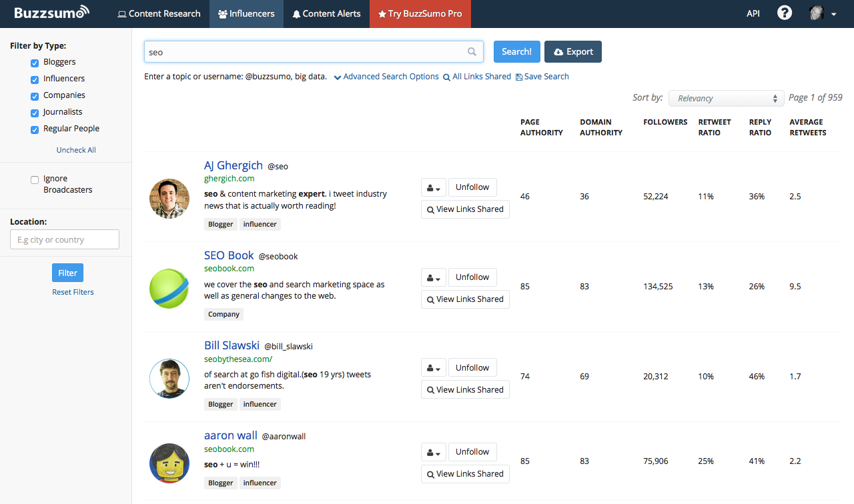
Task: Click aaron wall's Lego avatar
Action: pyautogui.click(x=169, y=463)
